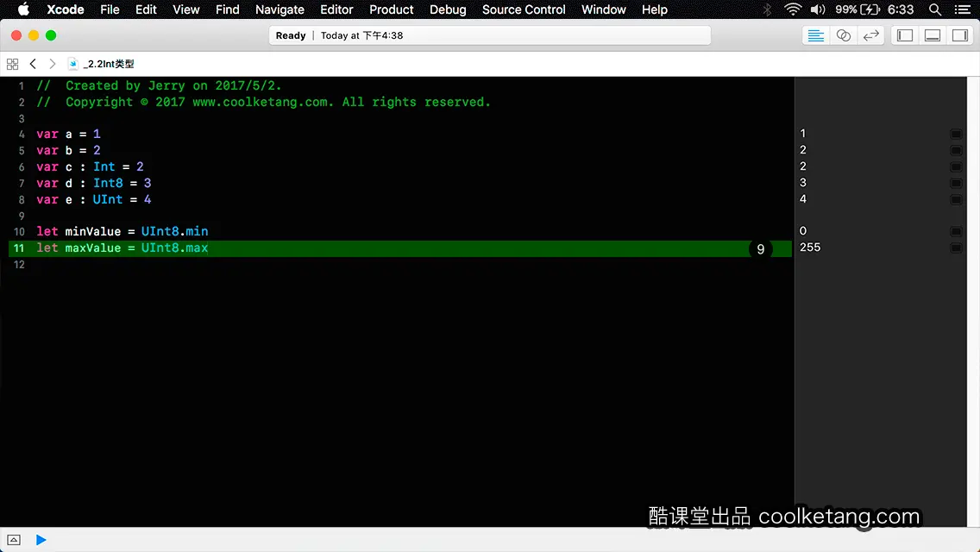The height and width of the screenshot is (552, 980).
Task: Open the Apple menu
Action: tap(23, 9)
